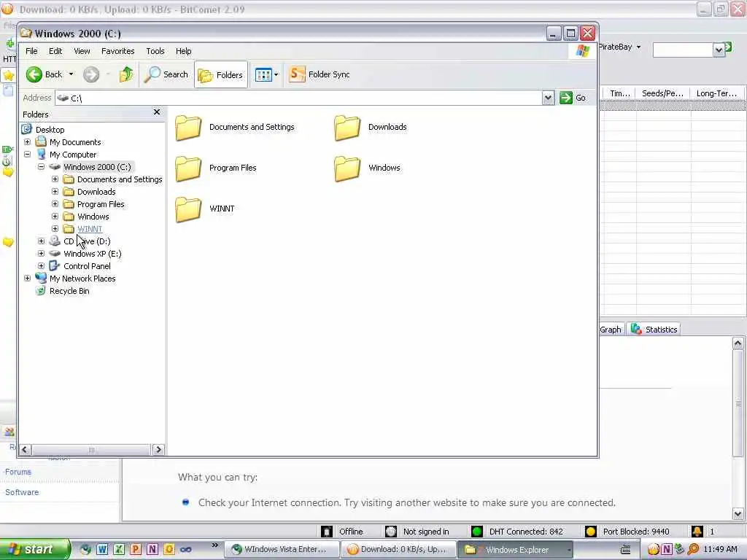Expand the WINNT node in tree

[55, 228]
